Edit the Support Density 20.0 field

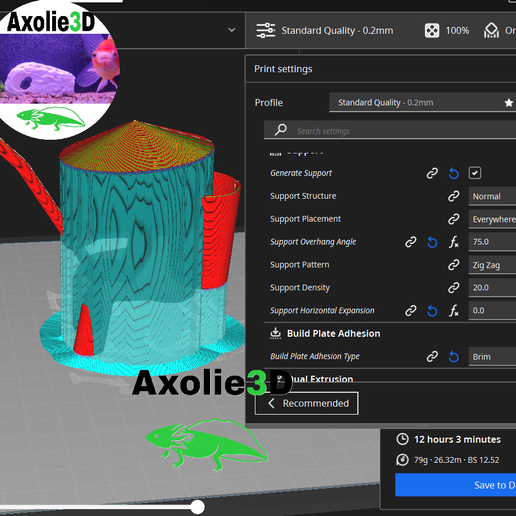[492, 288]
